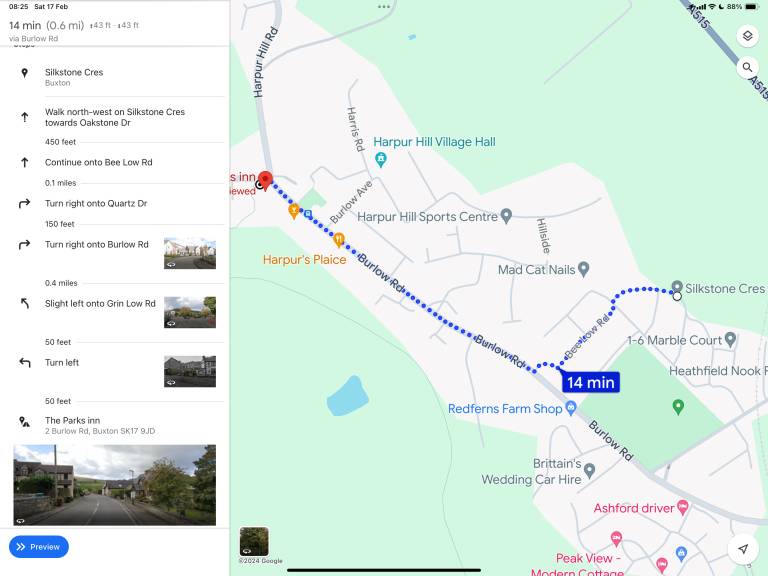Tap the Harpur's Plaice restaurant icon
The width and height of the screenshot is (768, 576).
click(x=339, y=239)
